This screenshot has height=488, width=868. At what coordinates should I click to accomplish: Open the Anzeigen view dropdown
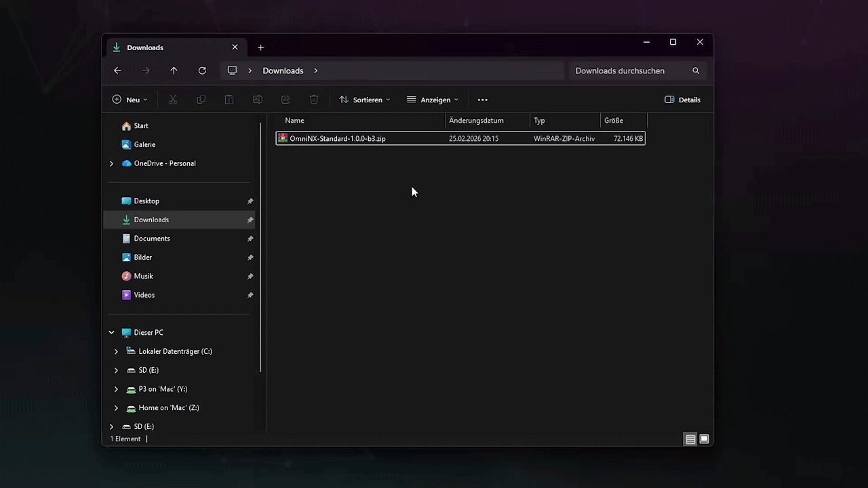[433, 100]
